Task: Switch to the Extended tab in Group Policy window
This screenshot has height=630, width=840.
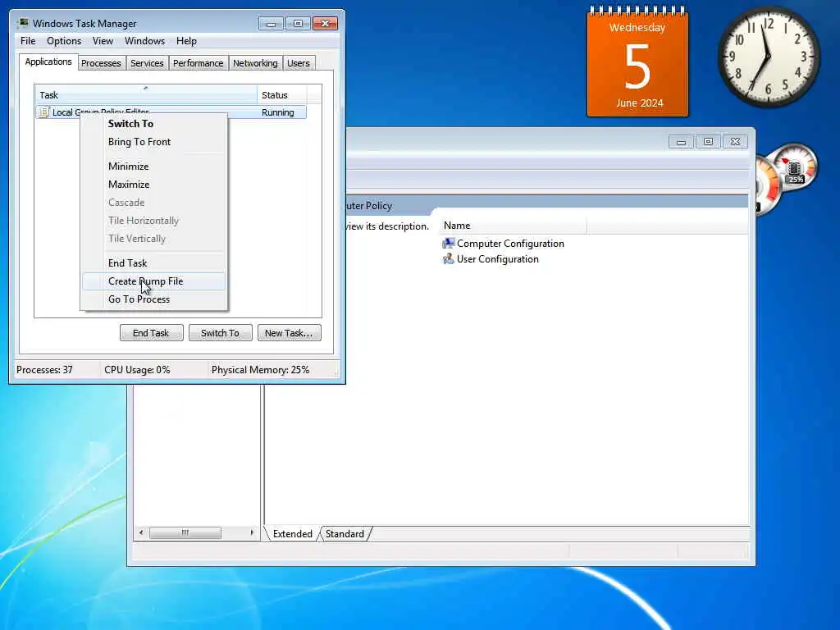Action: click(293, 533)
